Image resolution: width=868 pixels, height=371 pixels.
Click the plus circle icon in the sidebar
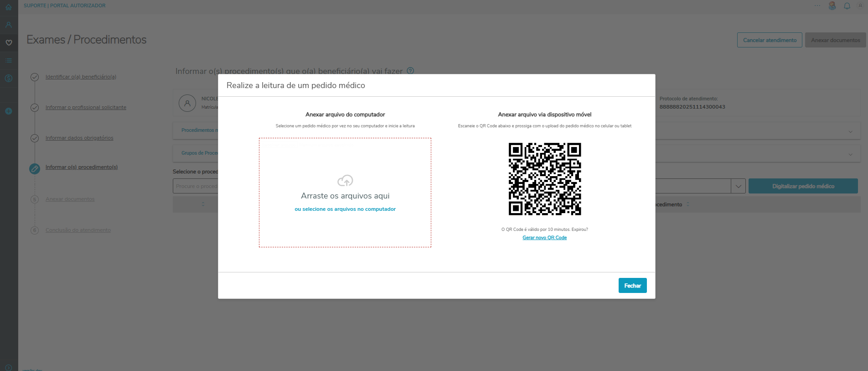pyautogui.click(x=9, y=111)
